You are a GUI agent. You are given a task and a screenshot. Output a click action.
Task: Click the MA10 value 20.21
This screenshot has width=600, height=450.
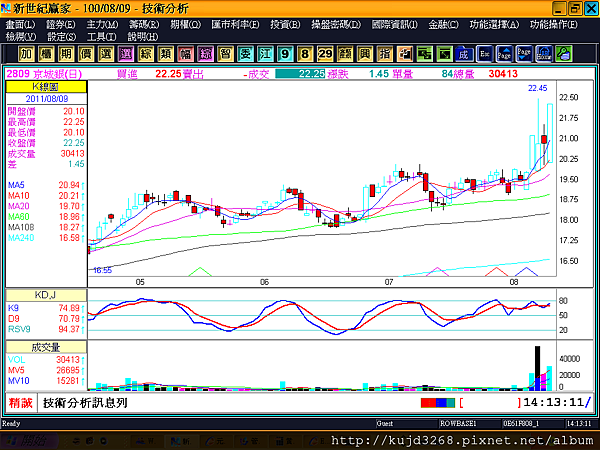(68, 196)
